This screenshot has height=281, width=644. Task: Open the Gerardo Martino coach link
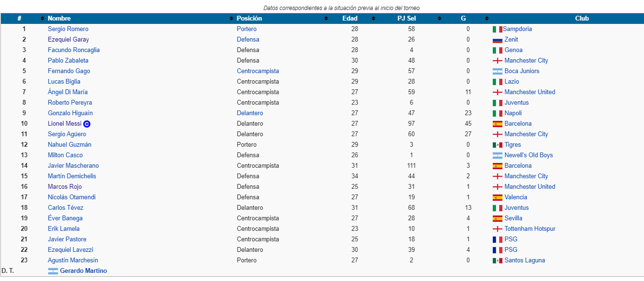(84, 271)
